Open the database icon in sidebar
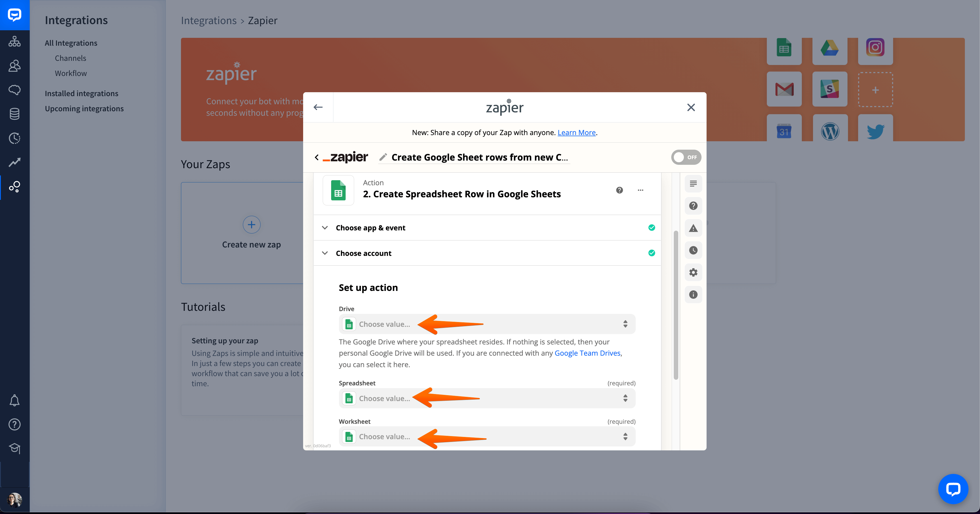This screenshot has width=980, height=514. click(15, 114)
